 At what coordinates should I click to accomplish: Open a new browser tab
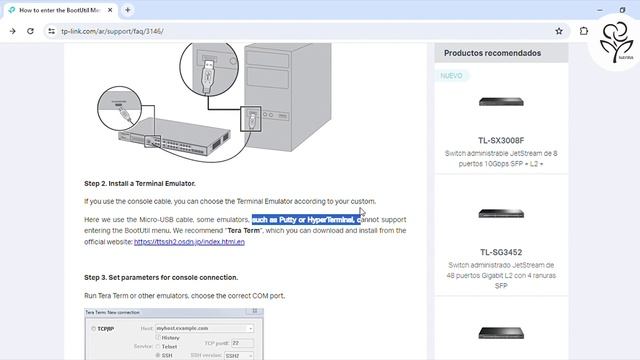[x=128, y=10]
